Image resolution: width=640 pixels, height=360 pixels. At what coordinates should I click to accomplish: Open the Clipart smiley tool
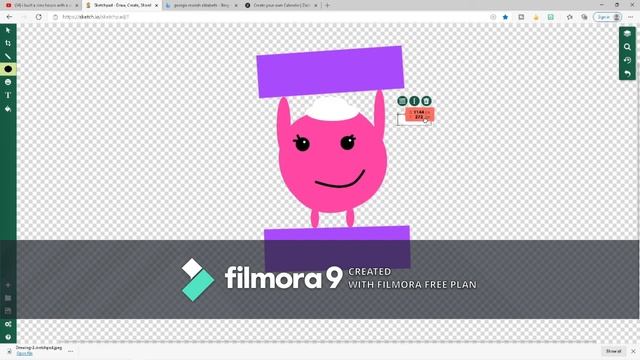8,82
